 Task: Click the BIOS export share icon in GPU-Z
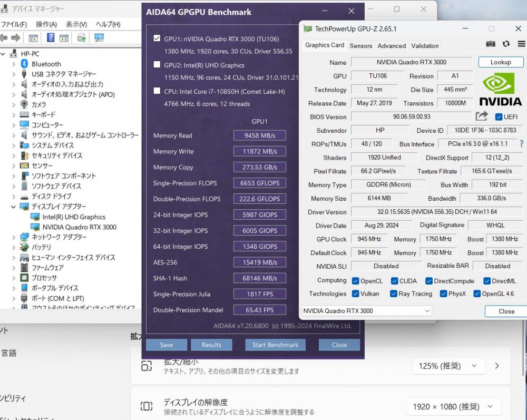[x=482, y=116]
